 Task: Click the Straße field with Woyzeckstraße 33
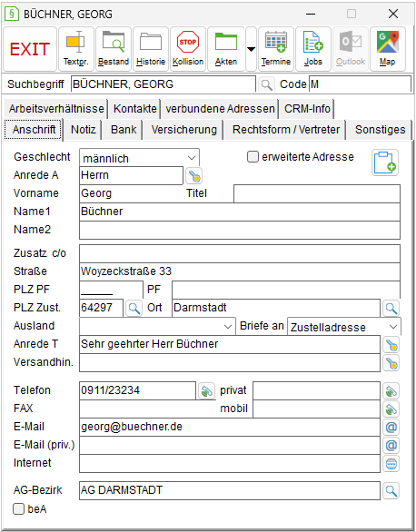240,271
